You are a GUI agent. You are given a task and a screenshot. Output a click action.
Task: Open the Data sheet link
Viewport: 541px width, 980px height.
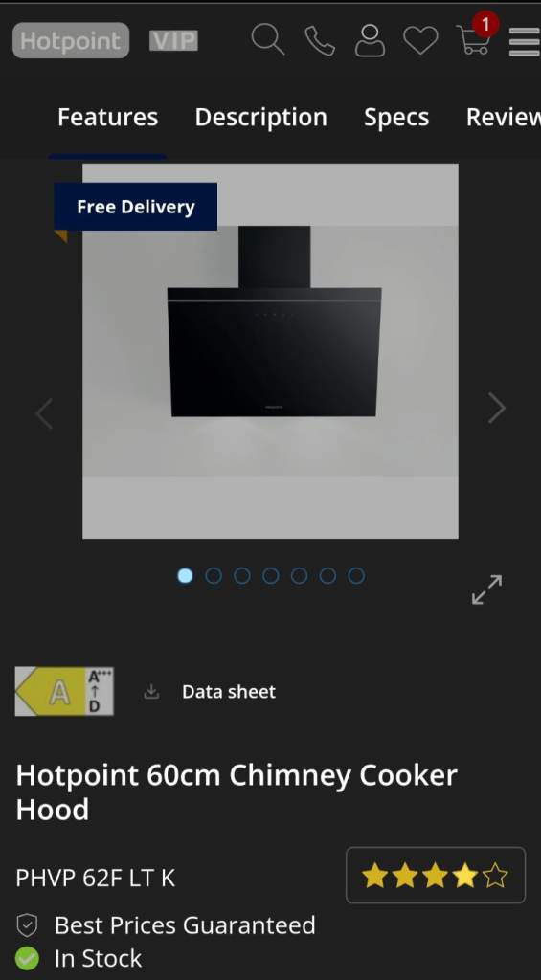click(228, 692)
